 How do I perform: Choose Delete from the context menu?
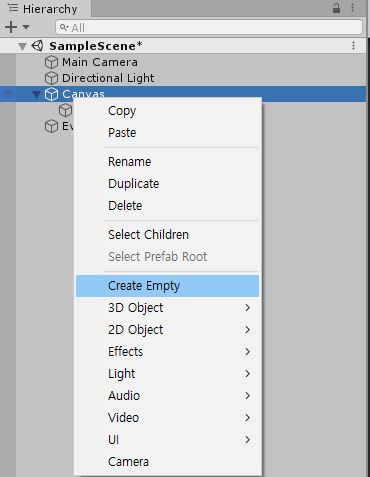coord(168,206)
